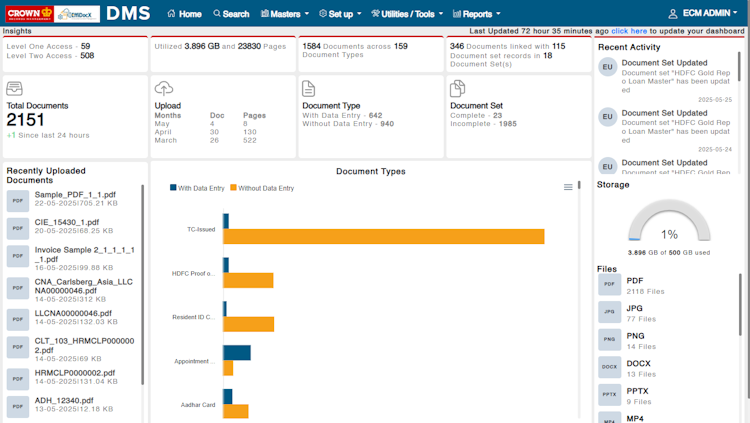Screen dimensions: 750x423
Task: Click the 'click here' dashboard update link
Action: [x=629, y=31]
